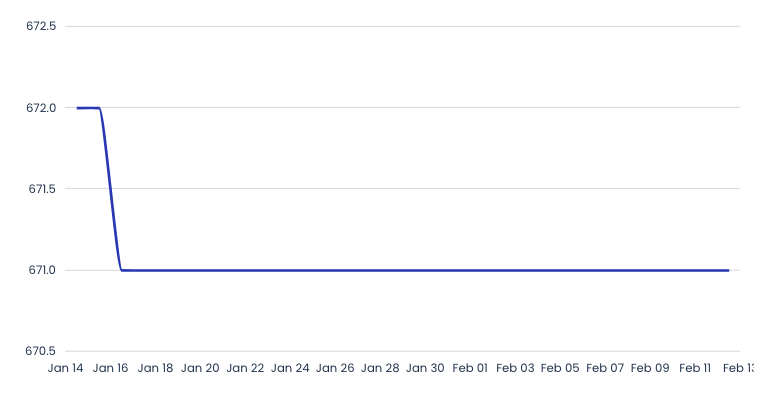Select the Feb 11 date label

[695, 368]
